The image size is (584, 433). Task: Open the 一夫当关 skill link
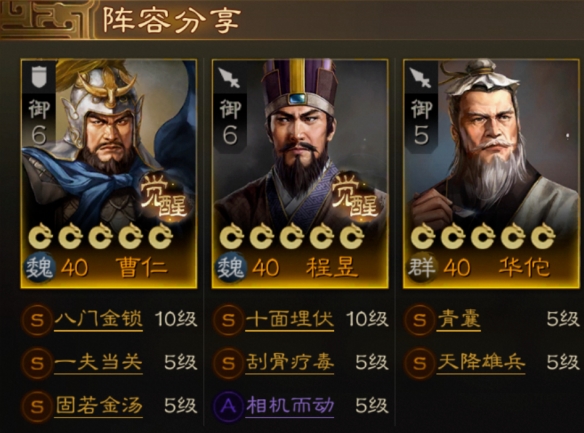[x=99, y=363]
